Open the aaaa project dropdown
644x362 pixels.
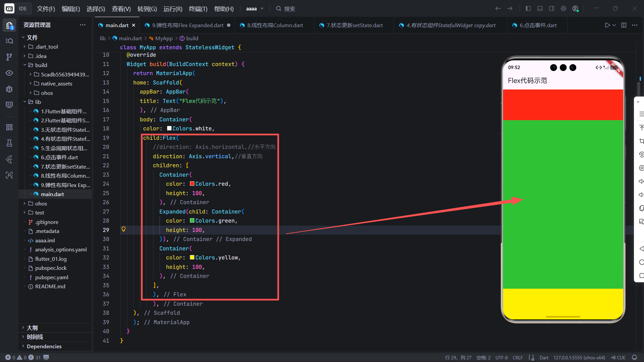click(255, 9)
